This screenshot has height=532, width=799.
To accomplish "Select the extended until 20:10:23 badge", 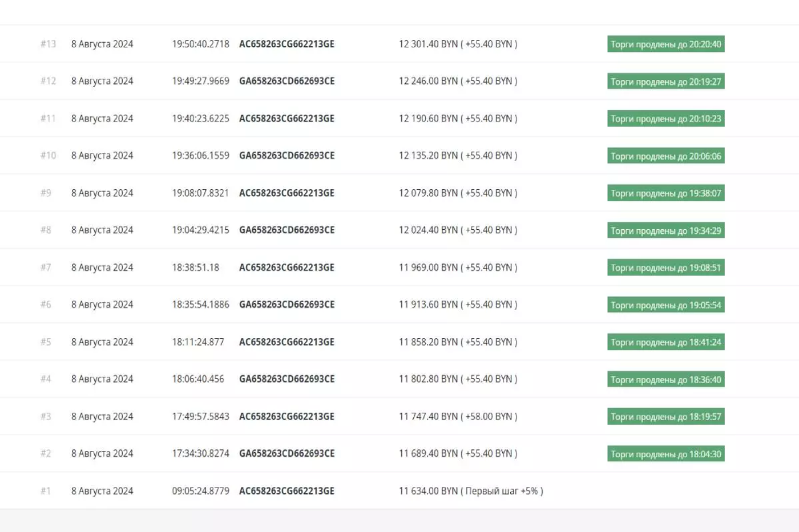I will [666, 119].
